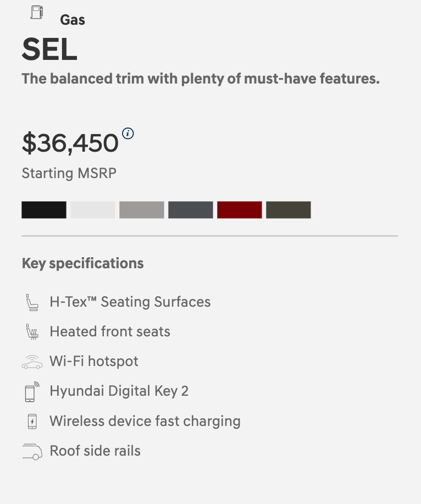421x504 pixels.
Task: Click the $36,450 starting price
Action: (x=70, y=143)
